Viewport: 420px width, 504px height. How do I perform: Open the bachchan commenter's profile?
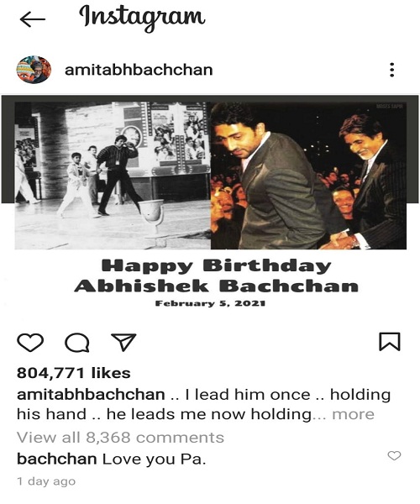[57, 459]
